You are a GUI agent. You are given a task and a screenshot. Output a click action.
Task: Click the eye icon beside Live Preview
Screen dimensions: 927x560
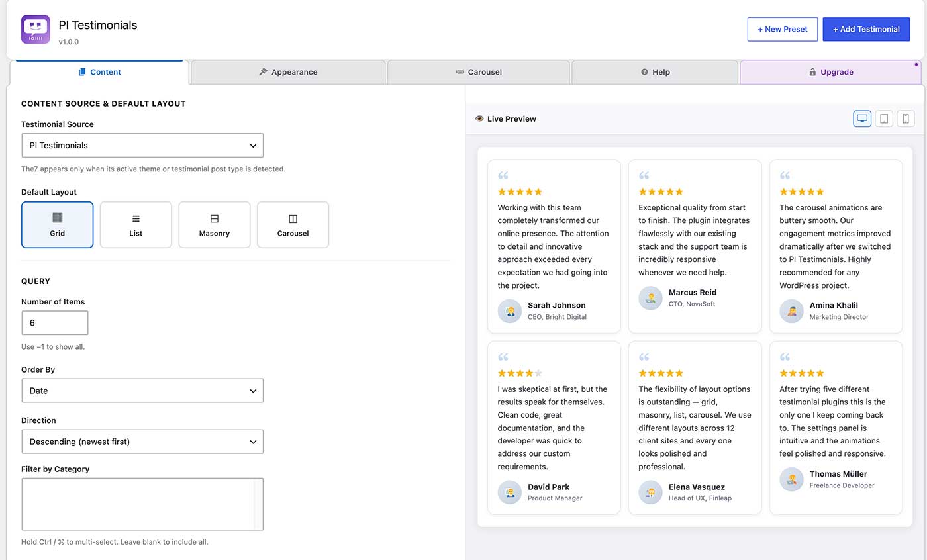click(x=479, y=119)
